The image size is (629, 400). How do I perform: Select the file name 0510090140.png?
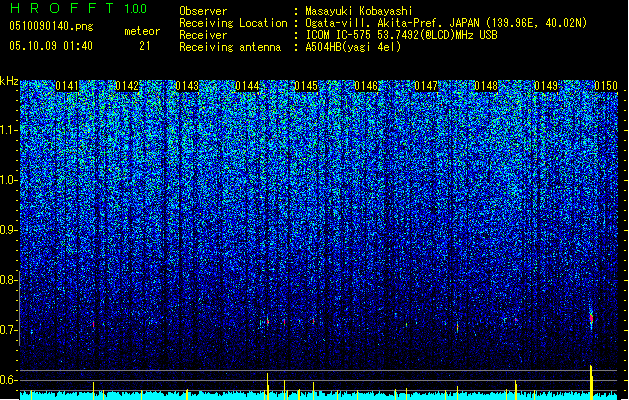click(x=51, y=26)
